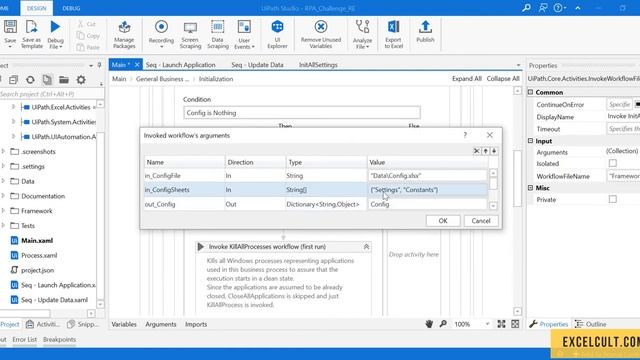Screen dimensions: 640x360
Task: Collapse the Misc properties section
Action: tap(531, 188)
